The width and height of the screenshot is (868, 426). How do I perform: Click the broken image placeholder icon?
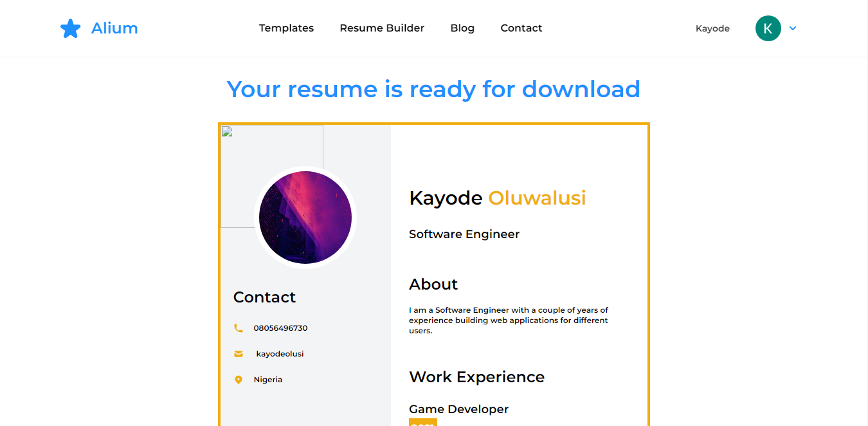[226, 131]
